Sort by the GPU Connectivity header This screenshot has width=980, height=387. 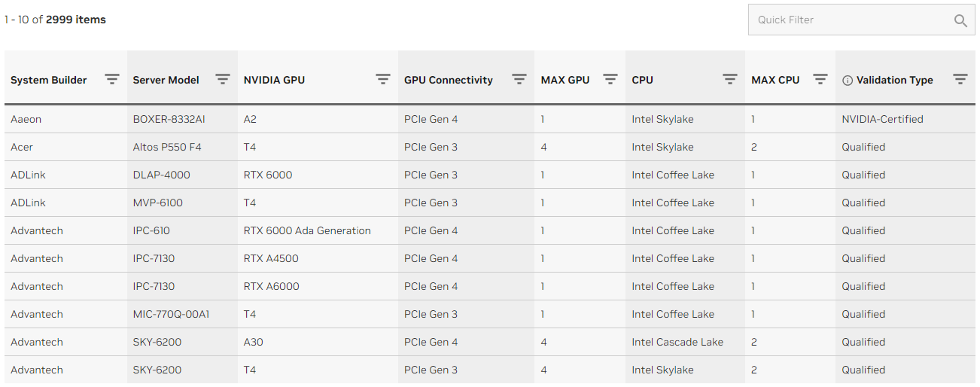pyautogui.click(x=449, y=80)
